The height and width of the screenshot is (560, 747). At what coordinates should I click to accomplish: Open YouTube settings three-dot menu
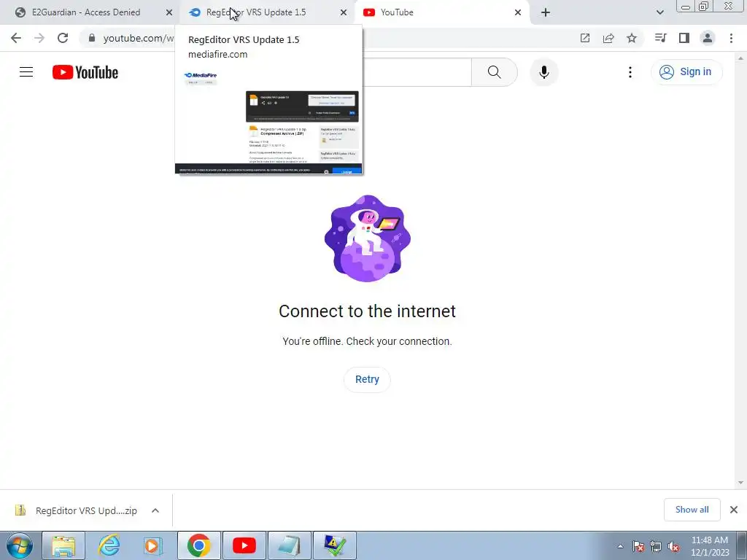pos(630,72)
